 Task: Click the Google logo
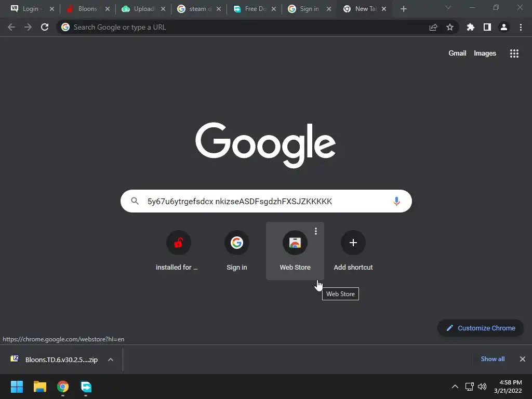pos(265,145)
